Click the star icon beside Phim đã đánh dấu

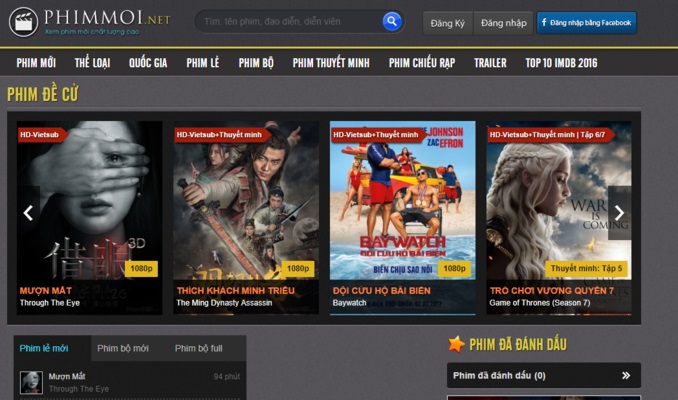click(x=456, y=344)
